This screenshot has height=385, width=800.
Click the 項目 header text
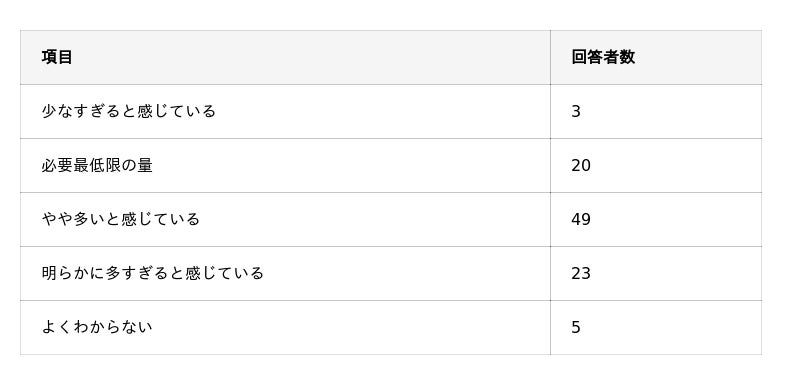click(57, 57)
